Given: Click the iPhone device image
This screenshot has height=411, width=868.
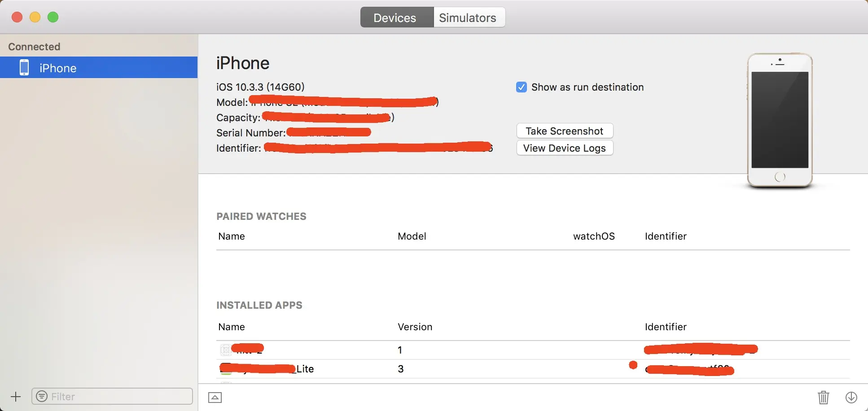Looking at the screenshot, I should coord(780,120).
